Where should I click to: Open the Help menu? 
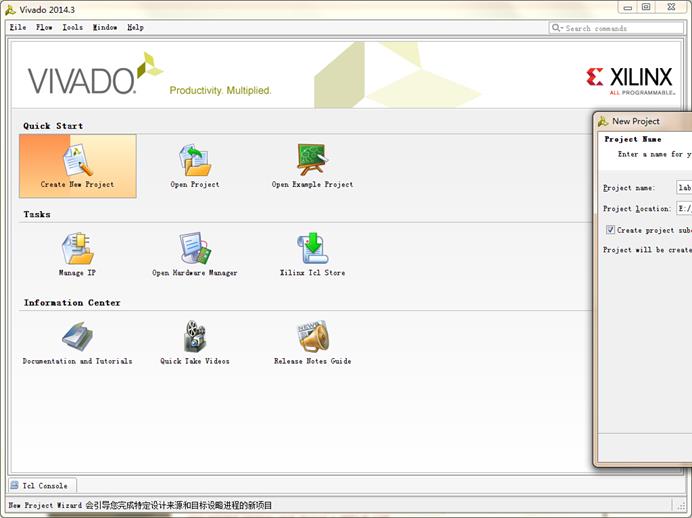point(135,27)
